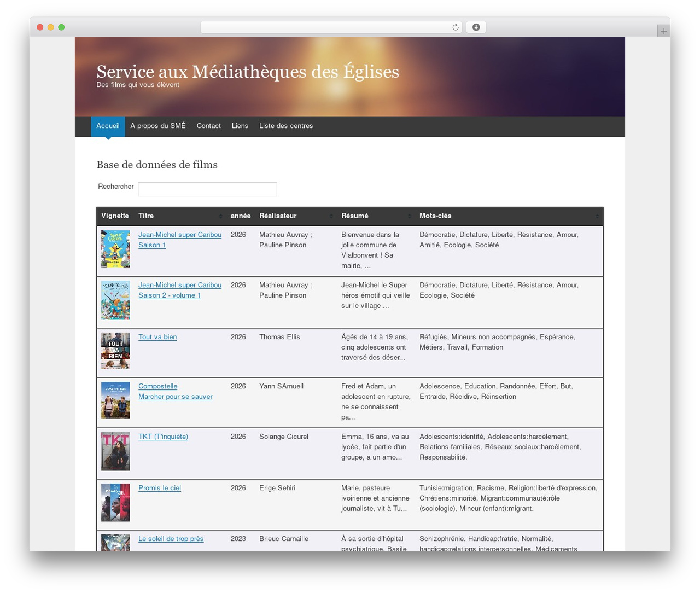
Task: Open a new browser tab with plus button
Action: point(663,31)
